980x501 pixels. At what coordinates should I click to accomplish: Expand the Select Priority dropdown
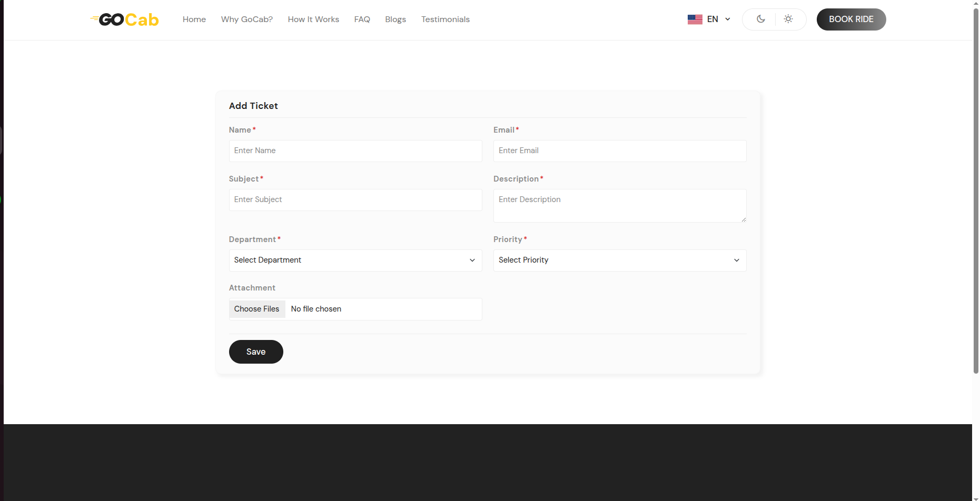(619, 260)
